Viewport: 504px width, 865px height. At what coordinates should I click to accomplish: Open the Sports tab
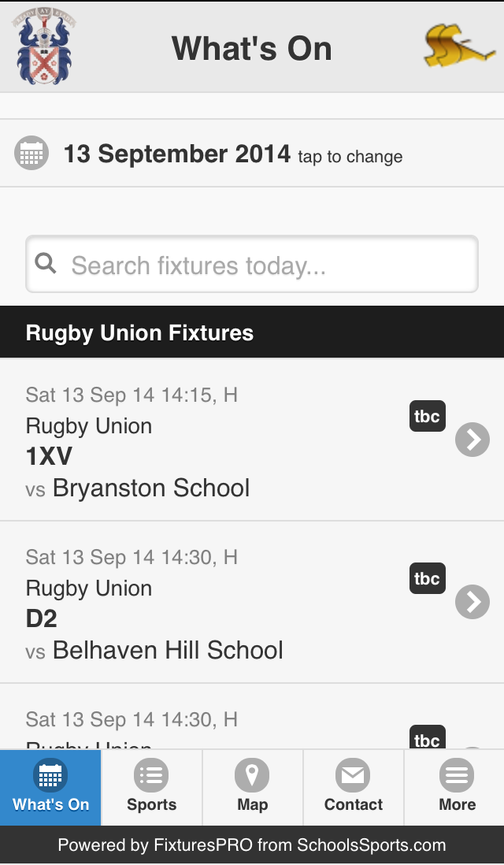pos(151,787)
